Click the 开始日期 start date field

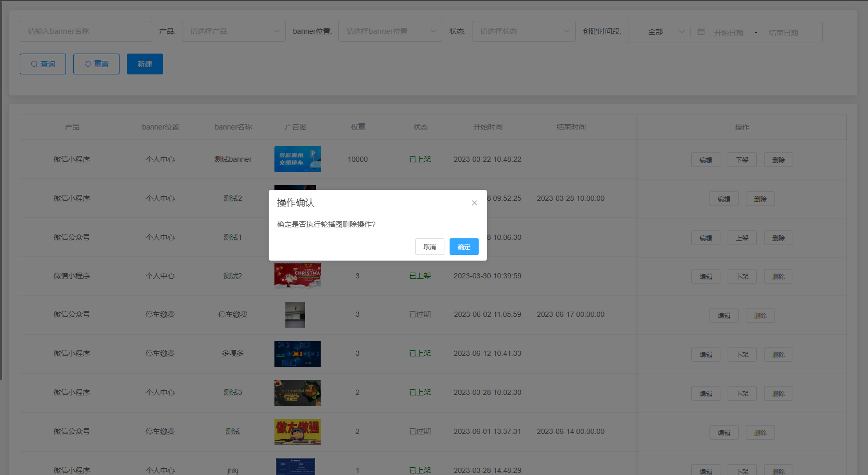(729, 32)
